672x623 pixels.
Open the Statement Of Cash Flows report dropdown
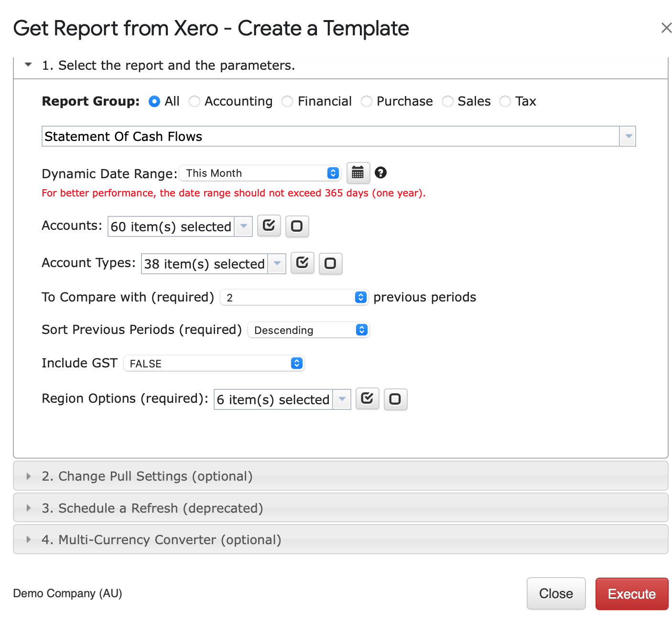pos(628,137)
